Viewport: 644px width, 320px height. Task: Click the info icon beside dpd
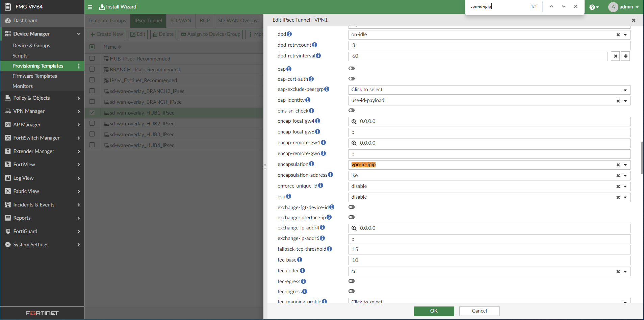289,34
